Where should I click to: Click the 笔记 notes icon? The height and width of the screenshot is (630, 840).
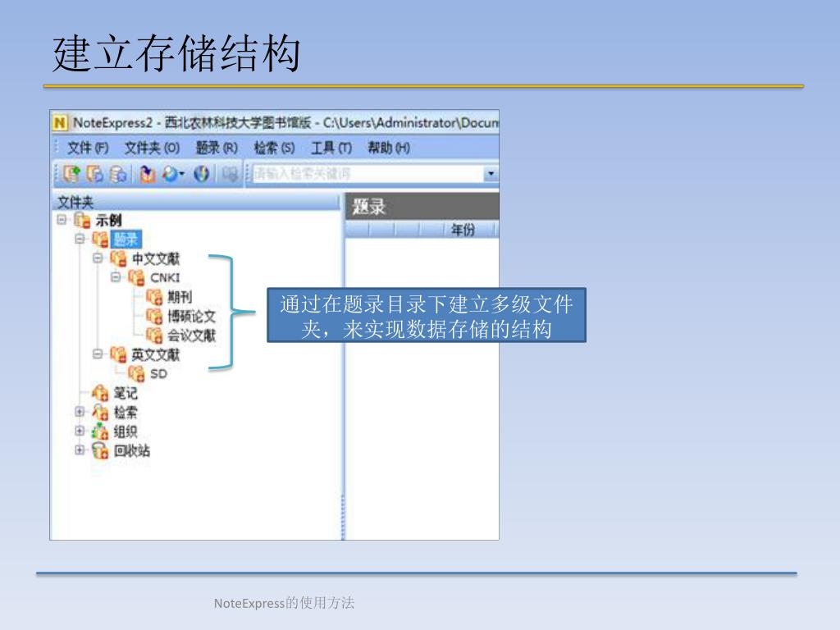[x=100, y=393]
